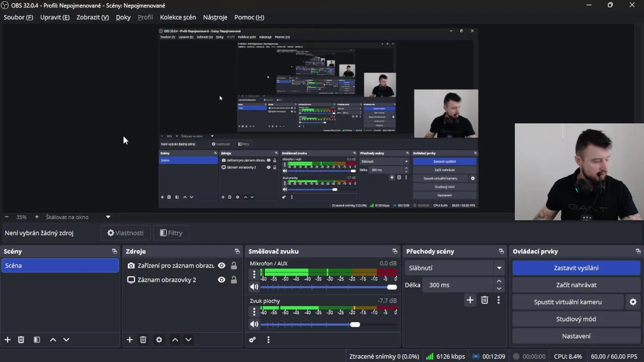Move scene down arrow in Scény panel
The height and width of the screenshot is (362, 644).
(x=66, y=340)
